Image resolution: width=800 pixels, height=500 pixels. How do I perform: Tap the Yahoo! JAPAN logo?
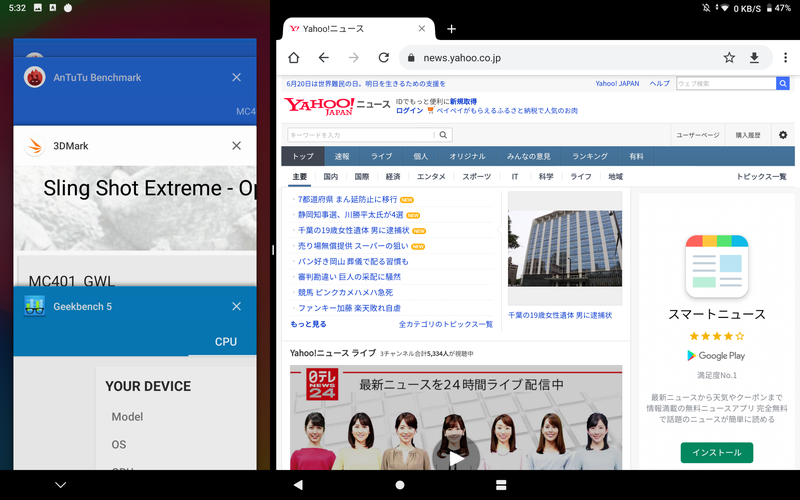(x=319, y=106)
